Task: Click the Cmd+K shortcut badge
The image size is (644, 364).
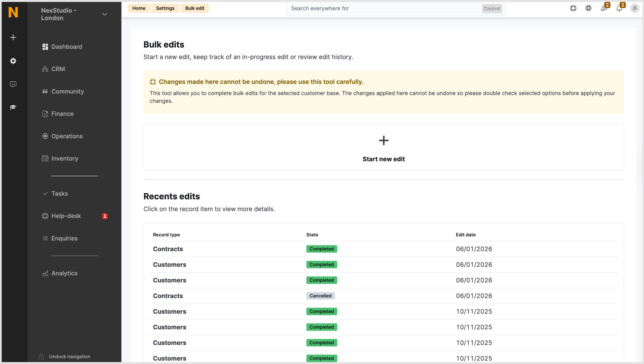Action: point(492,9)
